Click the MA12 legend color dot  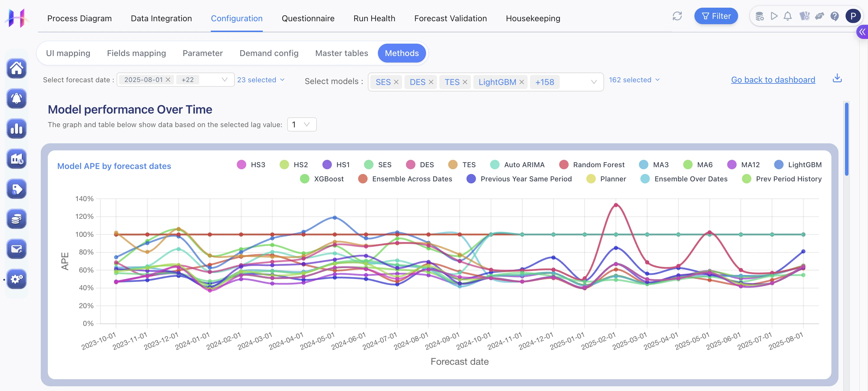732,165
